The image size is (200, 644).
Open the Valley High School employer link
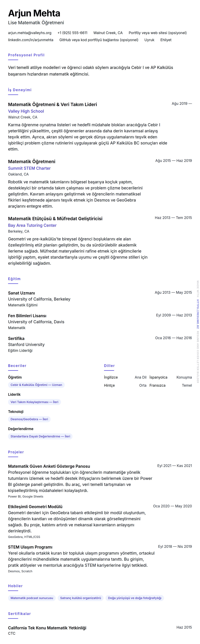(x=26, y=111)
